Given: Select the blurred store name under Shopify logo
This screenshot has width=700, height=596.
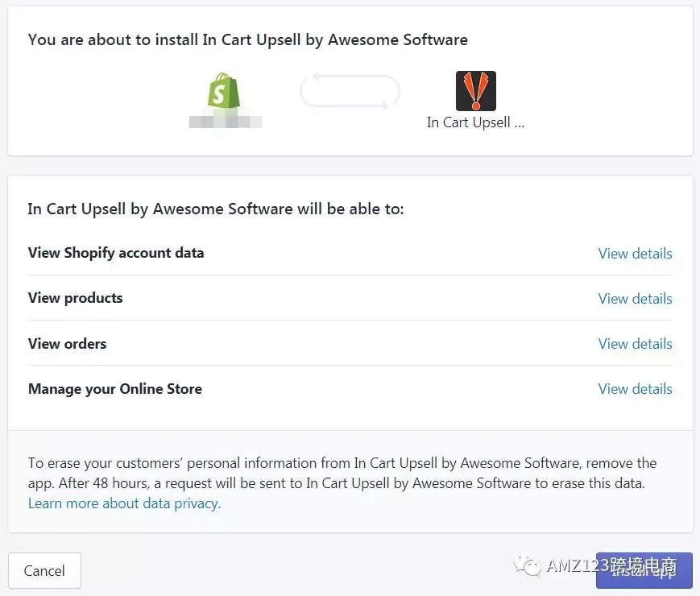Looking at the screenshot, I should coord(226,122).
